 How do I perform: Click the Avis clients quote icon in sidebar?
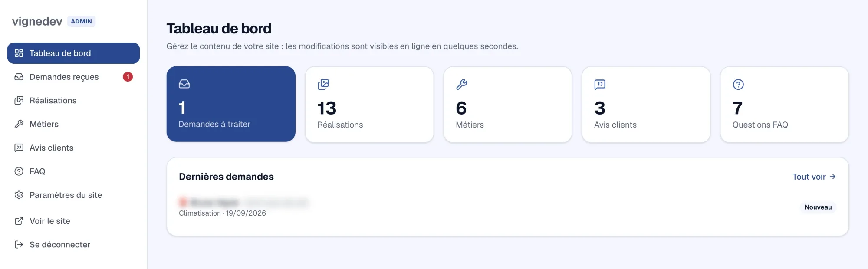pyautogui.click(x=19, y=148)
